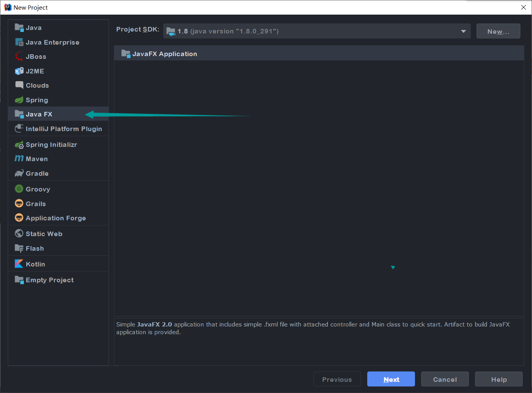
Task: Pick Clouds from the project types
Action: (58, 85)
